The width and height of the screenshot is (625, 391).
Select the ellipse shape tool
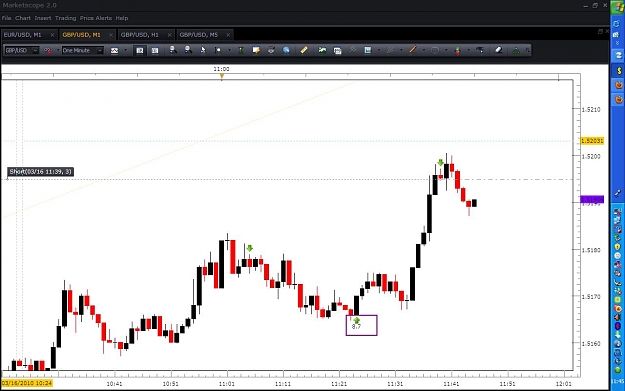tap(435, 50)
